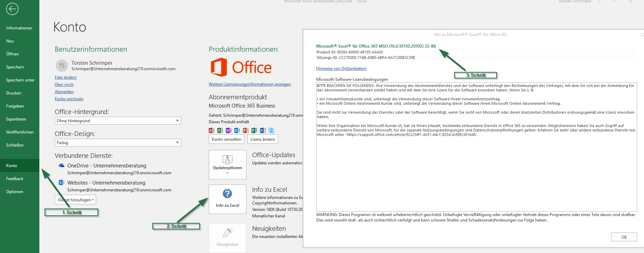Viewport: 644px width, 253px height.
Task: Click the Abmelden link
Action: coord(64,92)
